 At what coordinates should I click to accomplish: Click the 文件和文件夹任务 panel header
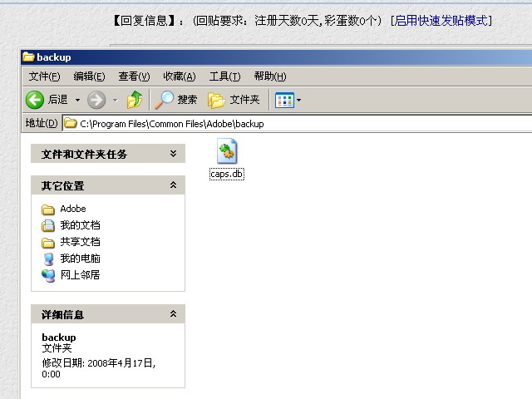108,154
